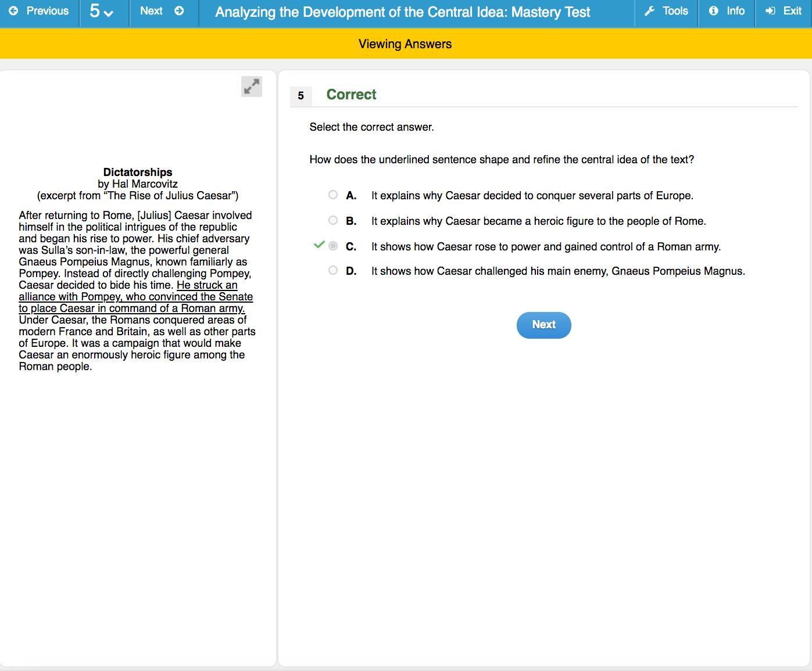
Task: Click answer text about gaining control of army
Action: click(x=546, y=247)
